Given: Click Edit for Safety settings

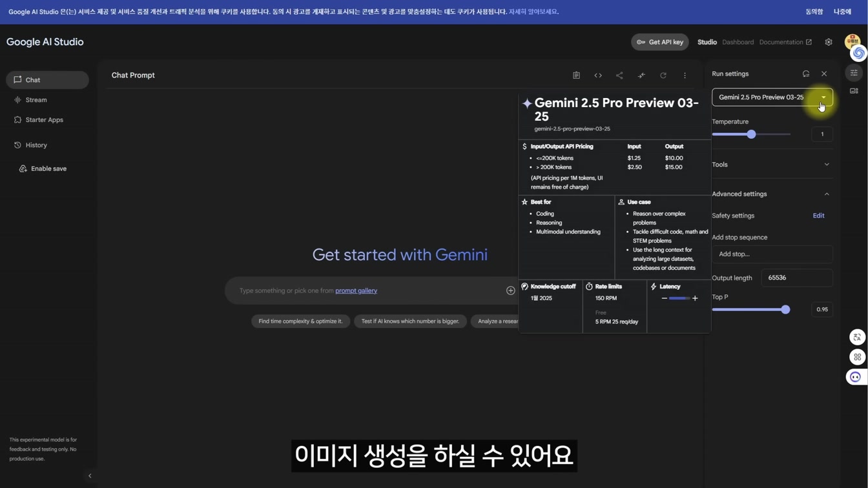Looking at the screenshot, I should 818,216.
